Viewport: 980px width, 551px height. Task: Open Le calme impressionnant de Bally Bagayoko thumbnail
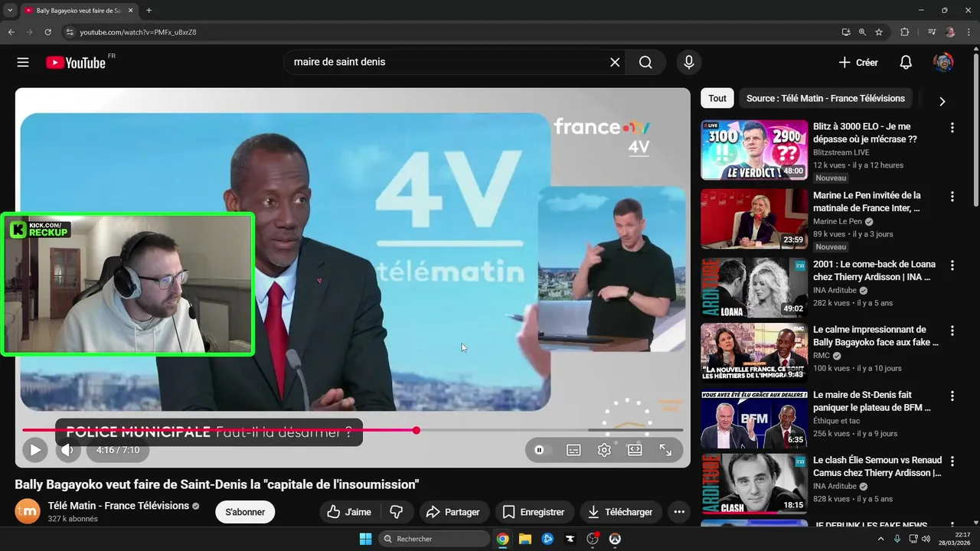pos(754,352)
